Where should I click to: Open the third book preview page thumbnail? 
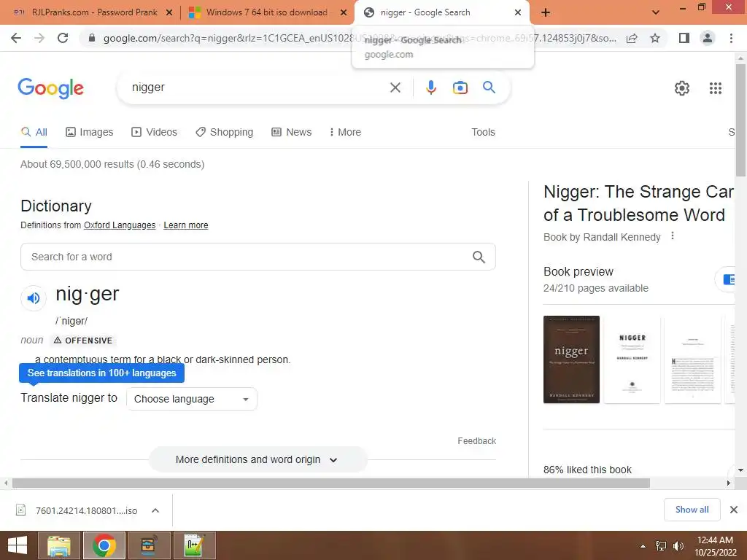point(692,359)
